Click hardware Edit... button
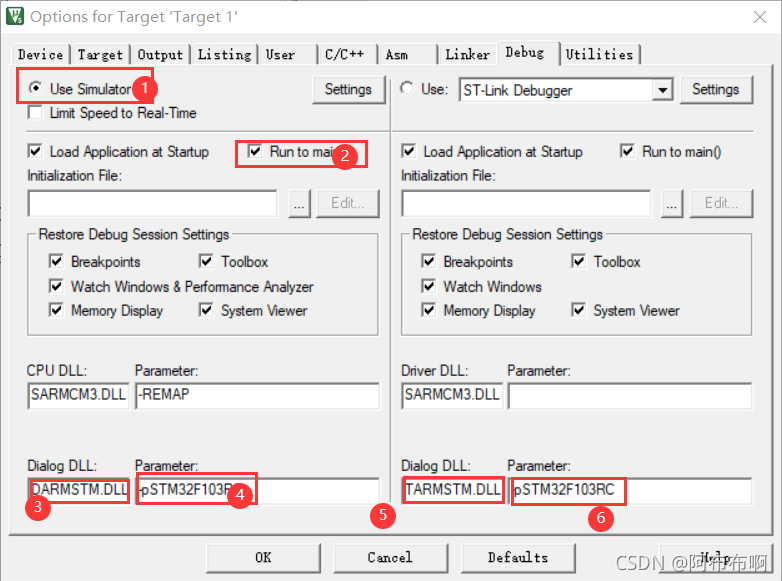This screenshot has height=581, width=782. [x=721, y=203]
